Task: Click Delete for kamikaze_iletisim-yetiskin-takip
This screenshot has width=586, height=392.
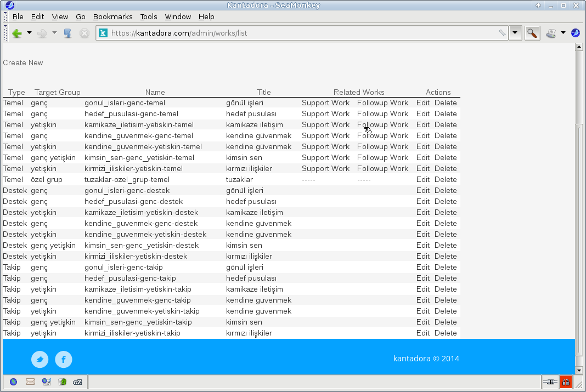Action: pyautogui.click(x=446, y=289)
